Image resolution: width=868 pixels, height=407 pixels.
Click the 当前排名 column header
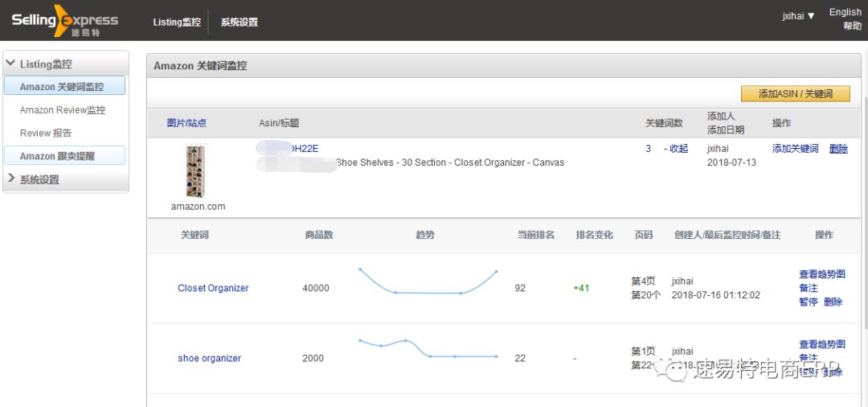click(x=536, y=235)
